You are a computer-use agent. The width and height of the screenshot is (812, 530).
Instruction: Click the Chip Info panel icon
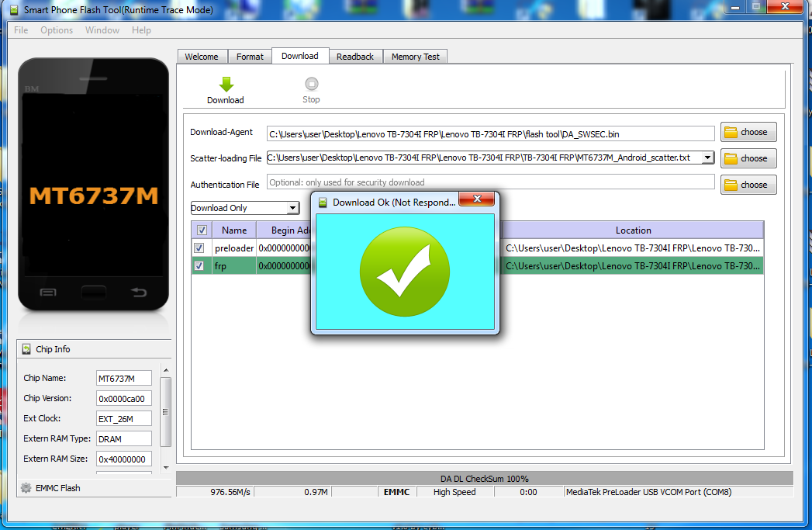pyautogui.click(x=26, y=349)
